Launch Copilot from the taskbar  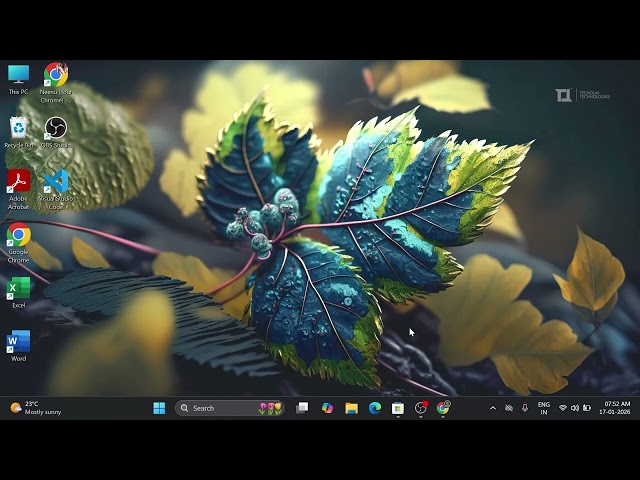point(327,408)
